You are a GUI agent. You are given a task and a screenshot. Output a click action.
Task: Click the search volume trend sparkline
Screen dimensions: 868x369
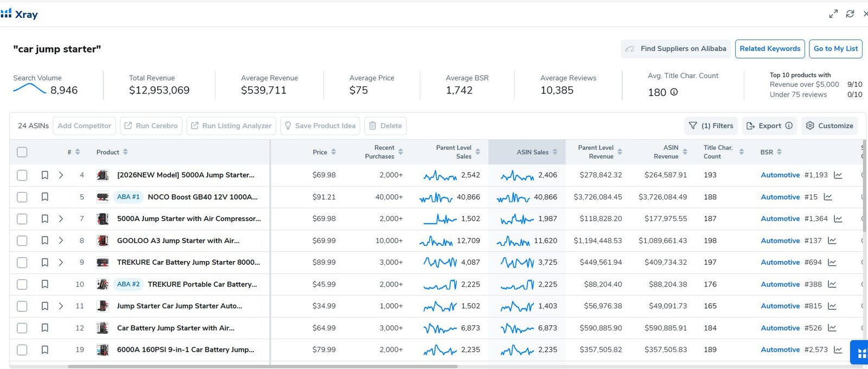tap(29, 89)
